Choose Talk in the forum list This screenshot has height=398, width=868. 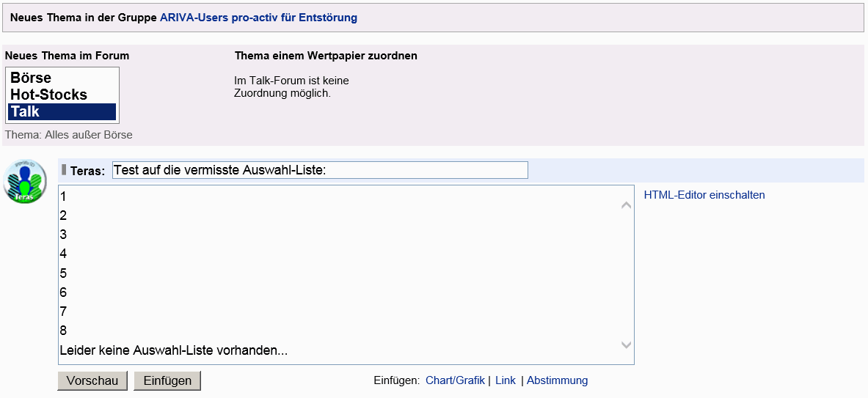pos(62,111)
